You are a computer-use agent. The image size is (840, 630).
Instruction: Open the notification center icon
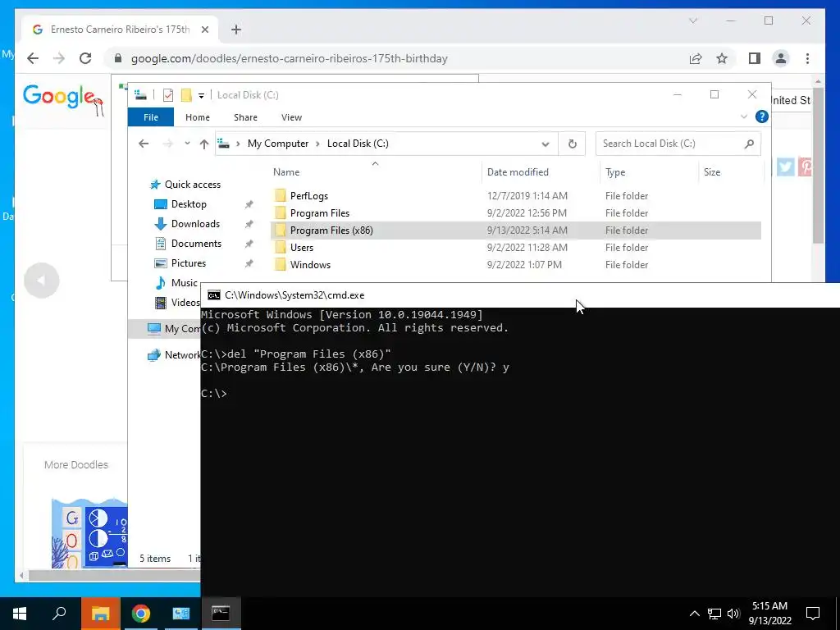813,614
